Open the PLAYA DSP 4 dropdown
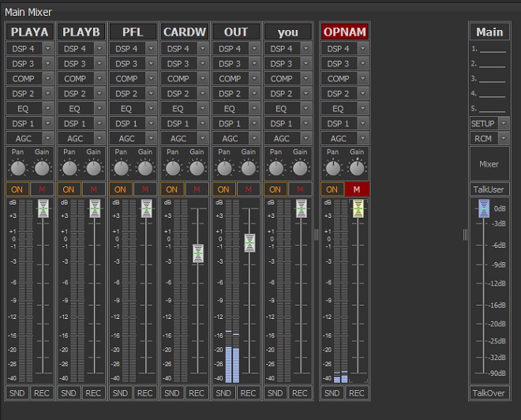521x420 pixels. pos(48,48)
